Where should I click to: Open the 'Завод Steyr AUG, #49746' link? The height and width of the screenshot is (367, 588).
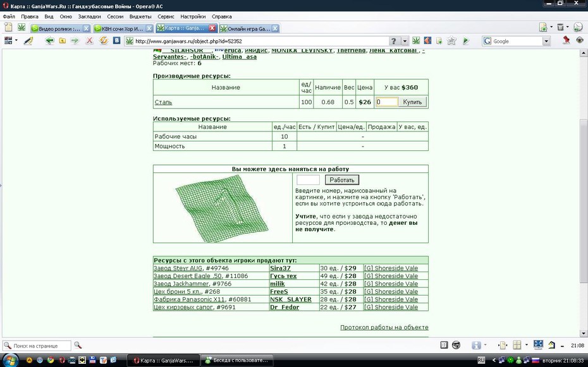point(191,268)
